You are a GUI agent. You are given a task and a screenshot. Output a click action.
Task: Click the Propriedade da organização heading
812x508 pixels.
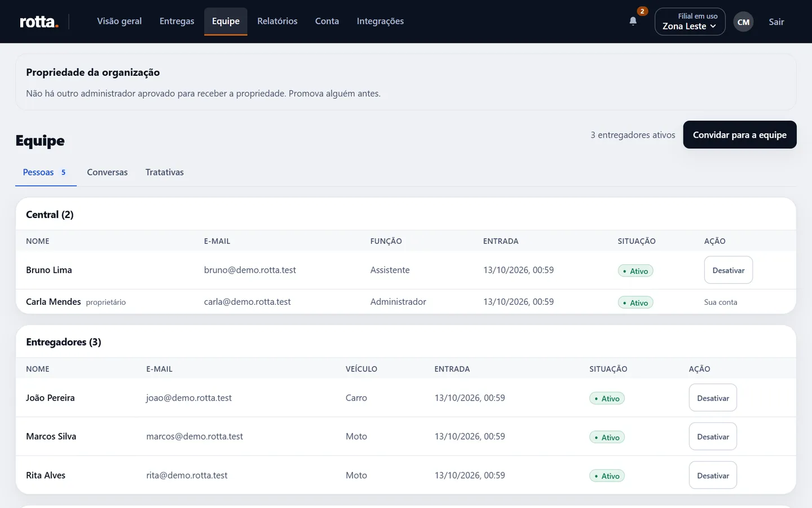click(93, 72)
